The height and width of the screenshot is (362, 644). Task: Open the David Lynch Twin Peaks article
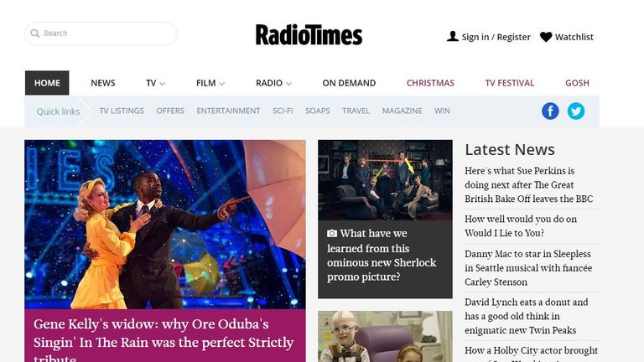[x=527, y=316]
